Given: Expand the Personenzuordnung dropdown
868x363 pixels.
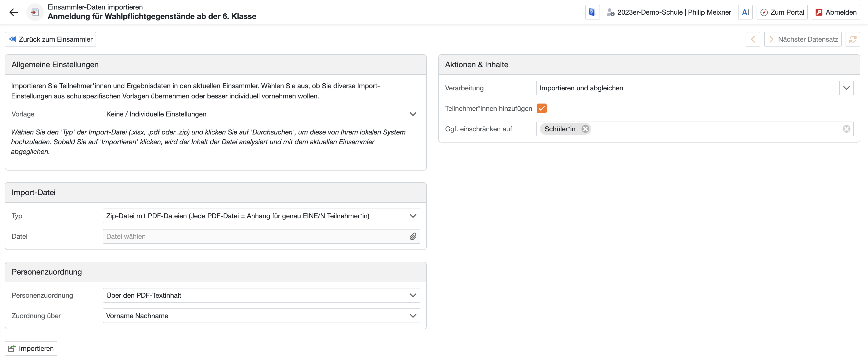Looking at the screenshot, I should pos(413,295).
